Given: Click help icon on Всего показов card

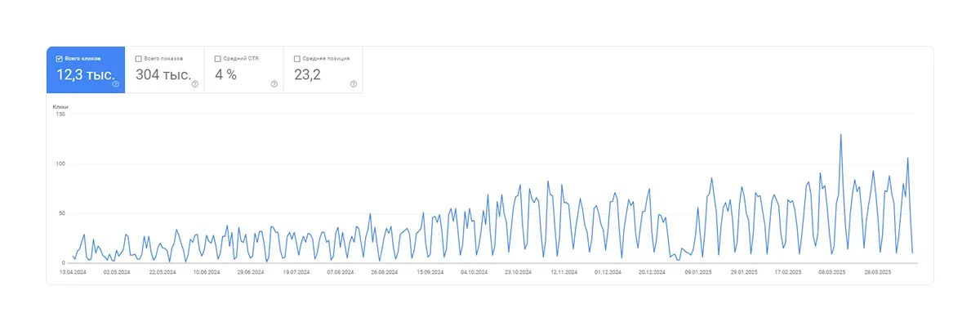Looking at the screenshot, I should (x=194, y=84).
